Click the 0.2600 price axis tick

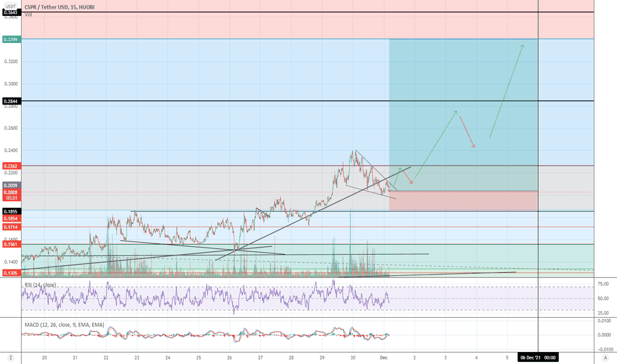tap(11, 128)
